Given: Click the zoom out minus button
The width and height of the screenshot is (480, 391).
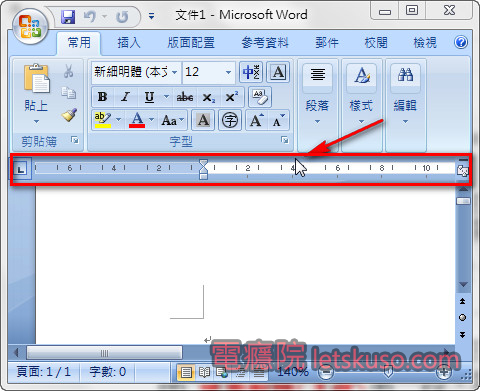Looking at the screenshot, I should click(x=326, y=372).
